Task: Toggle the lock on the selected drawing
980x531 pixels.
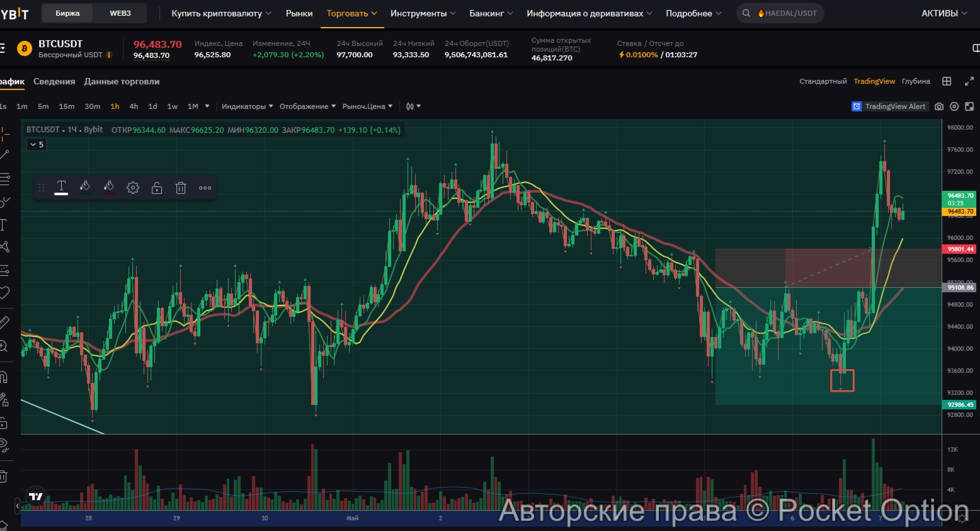Action: (157, 188)
